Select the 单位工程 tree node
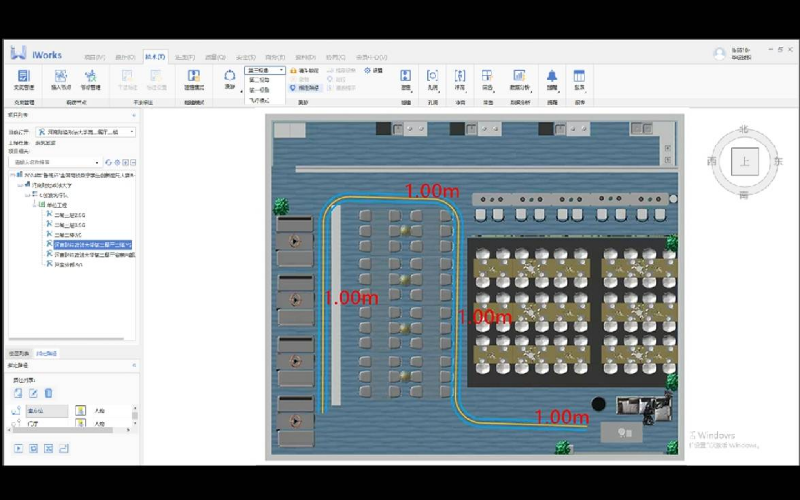Image resolution: width=800 pixels, height=500 pixels. (57, 205)
